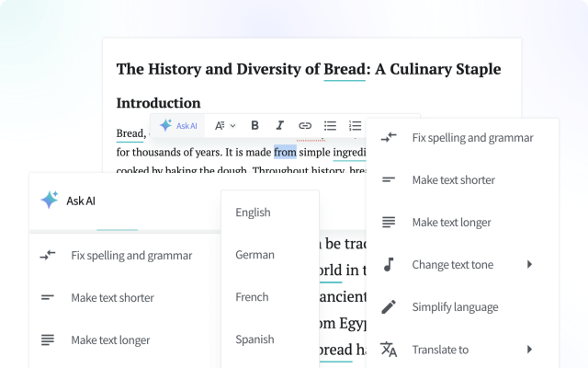This screenshot has height=368, width=588.
Task: Choose Spanish as the translation language
Action: 254,339
